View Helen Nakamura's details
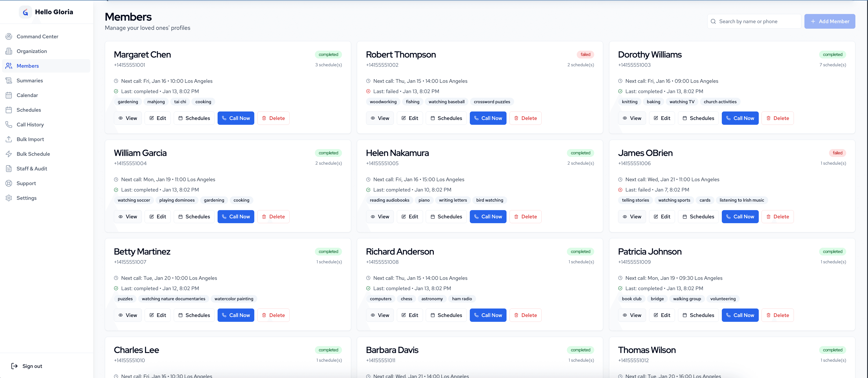 pyautogui.click(x=380, y=217)
